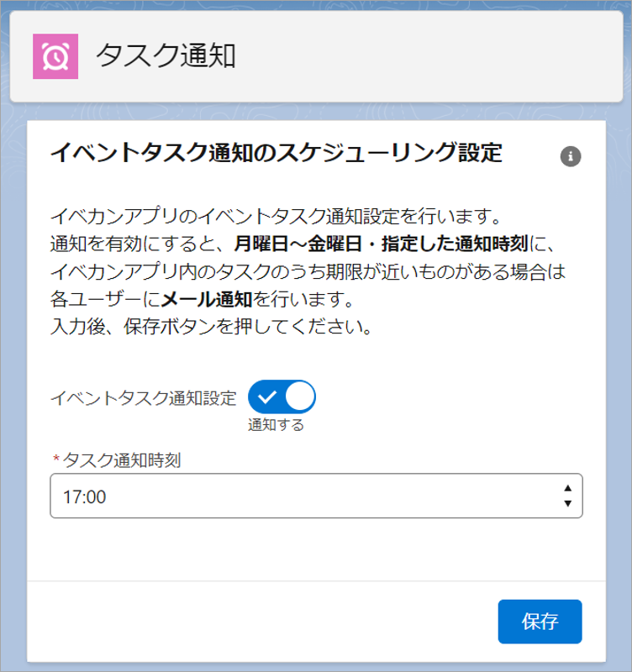Disable the イベントタスク通知設定 toggle switch

[282, 396]
